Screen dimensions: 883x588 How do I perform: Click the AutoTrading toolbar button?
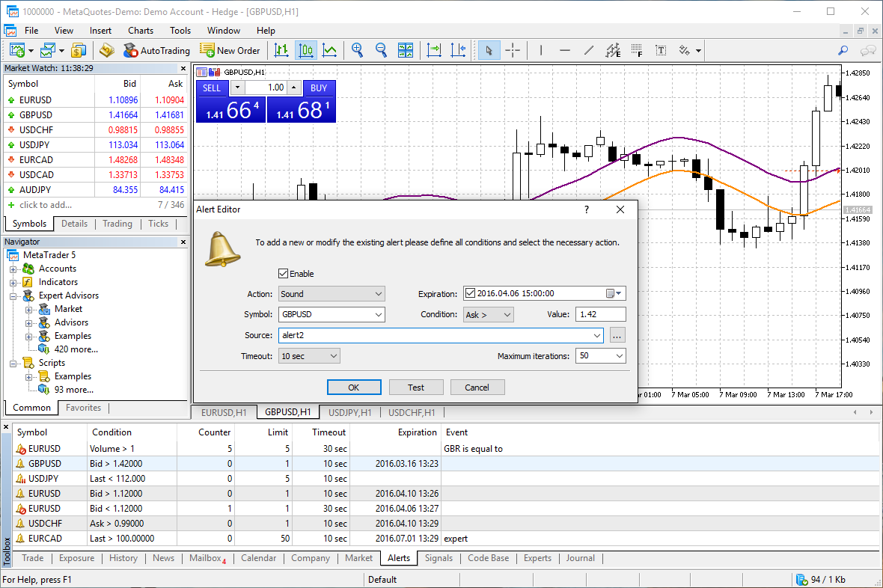156,51
